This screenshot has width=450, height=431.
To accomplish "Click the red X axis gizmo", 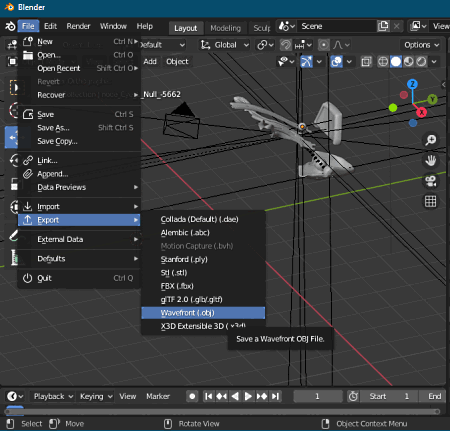I will [421, 112].
